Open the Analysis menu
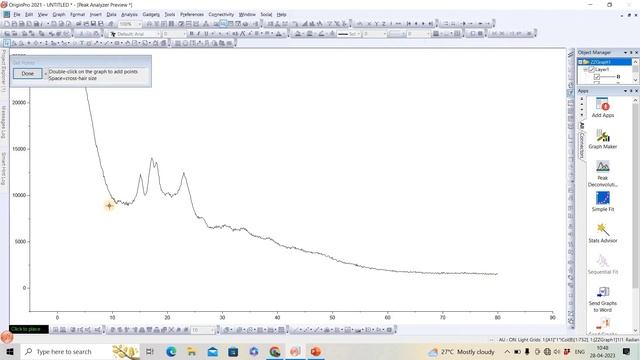The width and height of the screenshot is (640, 360). pyautogui.click(x=129, y=14)
